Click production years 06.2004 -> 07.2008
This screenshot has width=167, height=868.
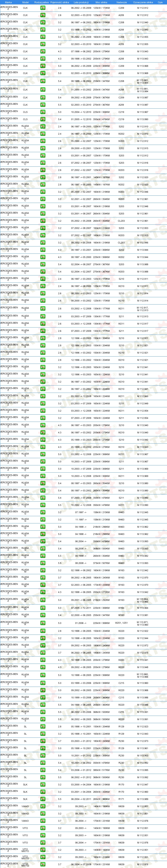click(x=81, y=865)
